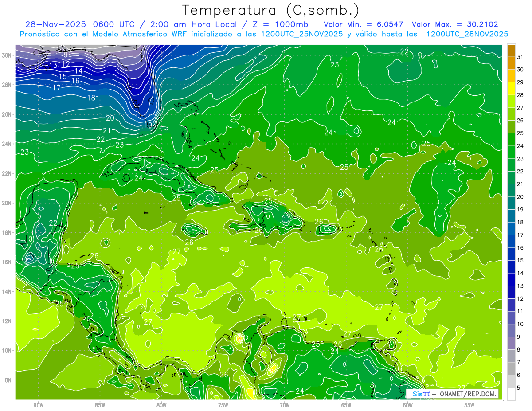Click the "Z = 1000mb" level text
The height and width of the screenshot is (411, 532).
click(281, 24)
